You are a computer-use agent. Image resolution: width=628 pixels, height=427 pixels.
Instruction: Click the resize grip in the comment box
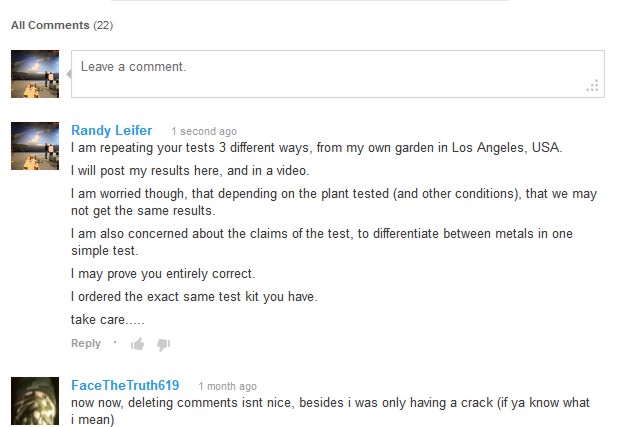pyautogui.click(x=592, y=87)
